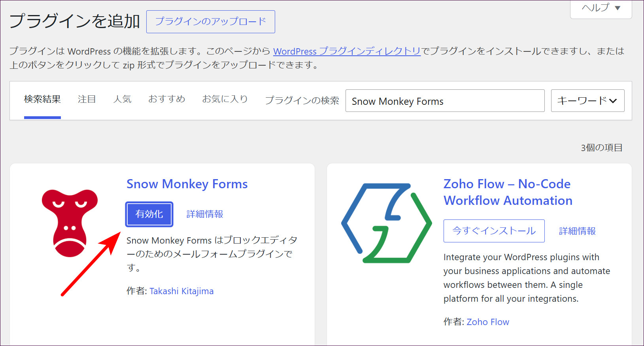Switch to the 検索結果 tab

(42, 99)
